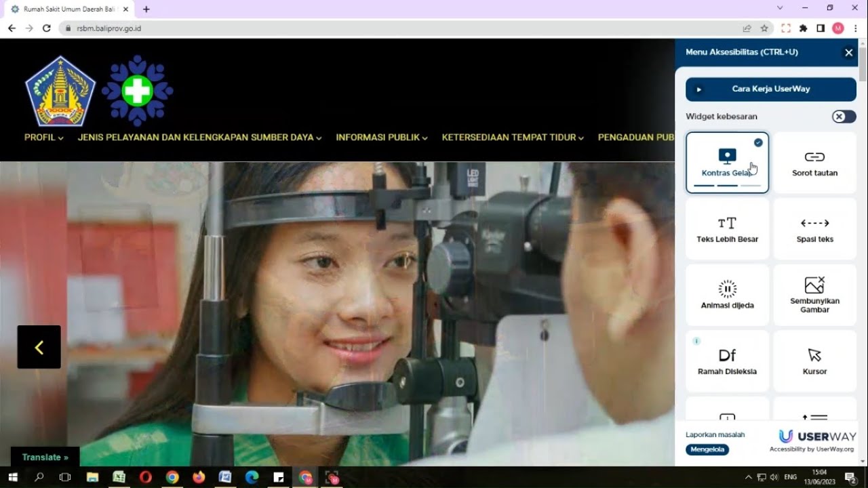This screenshot has height=488, width=868.
Task: Toggle Sembunyikan Gambar option
Action: 814,295
